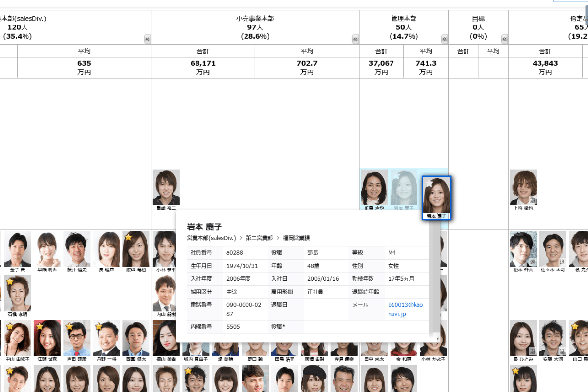Open 重崎 裕二's profile photo

coord(166,187)
